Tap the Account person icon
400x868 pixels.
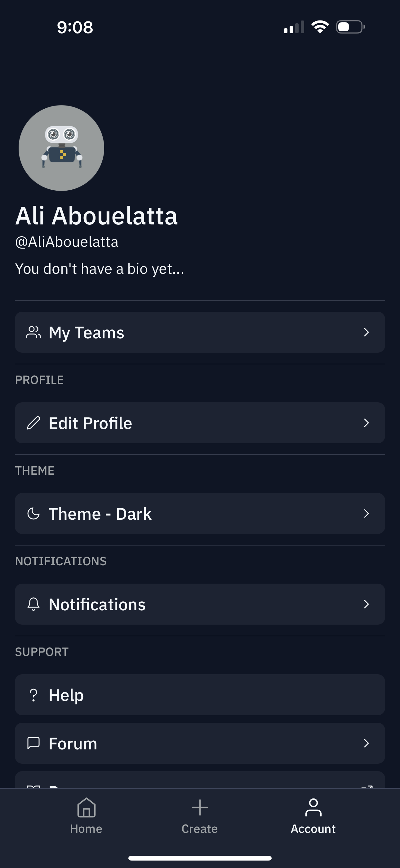(x=313, y=807)
